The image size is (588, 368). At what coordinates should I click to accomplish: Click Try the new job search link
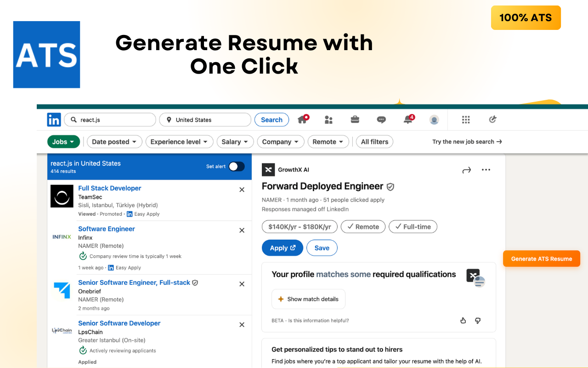[467, 142]
